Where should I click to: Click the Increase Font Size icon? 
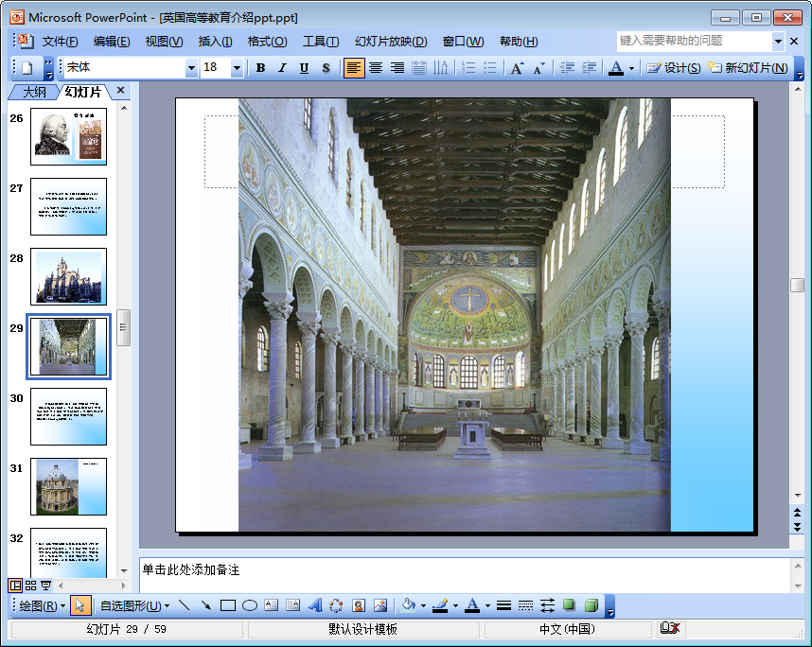pos(517,68)
